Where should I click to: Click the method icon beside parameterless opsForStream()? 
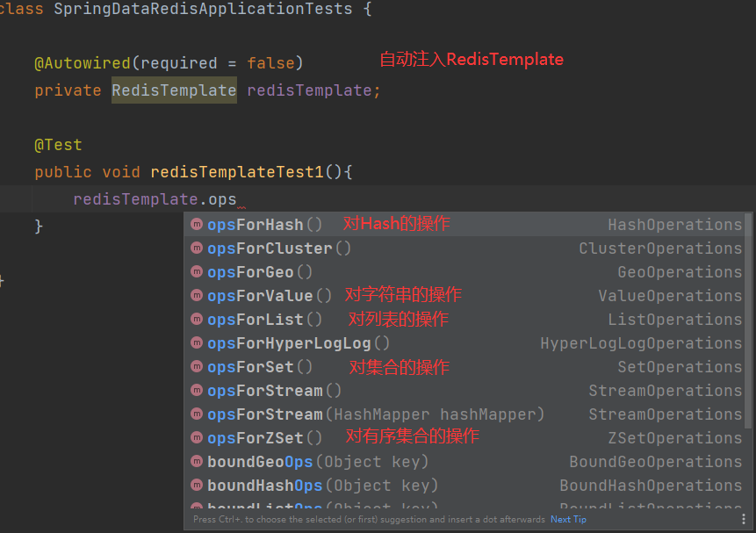point(196,390)
